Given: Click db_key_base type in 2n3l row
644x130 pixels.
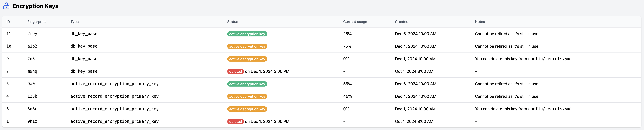Looking at the screenshot, I should tap(84, 59).
